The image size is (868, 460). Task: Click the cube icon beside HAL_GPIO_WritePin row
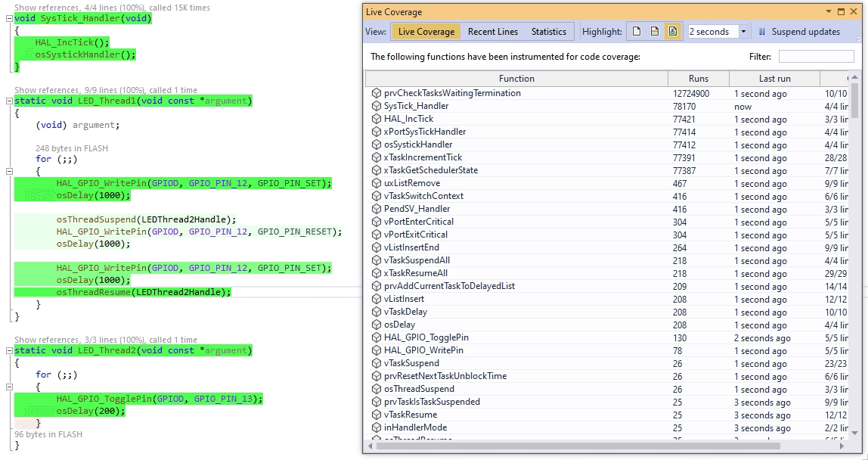click(377, 350)
